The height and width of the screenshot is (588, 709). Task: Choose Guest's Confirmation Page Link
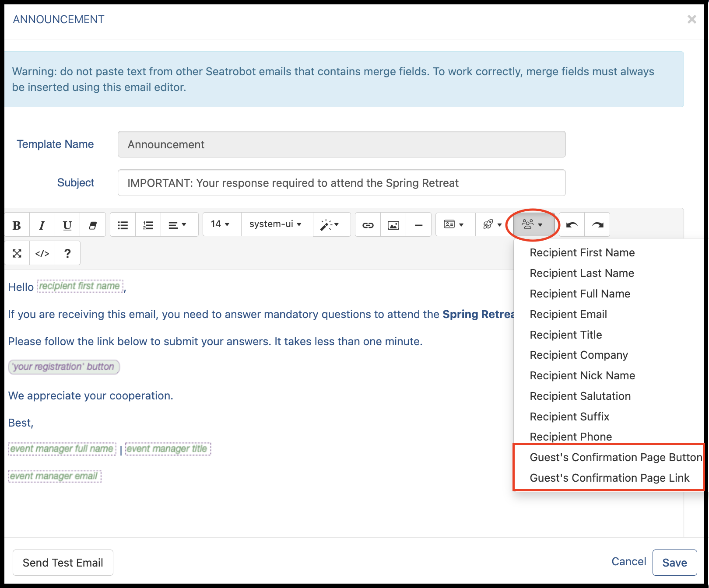(x=609, y=478)
